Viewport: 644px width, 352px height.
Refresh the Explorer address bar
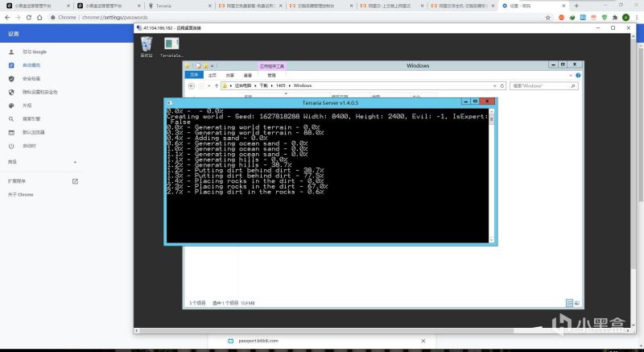pos(502,86)
